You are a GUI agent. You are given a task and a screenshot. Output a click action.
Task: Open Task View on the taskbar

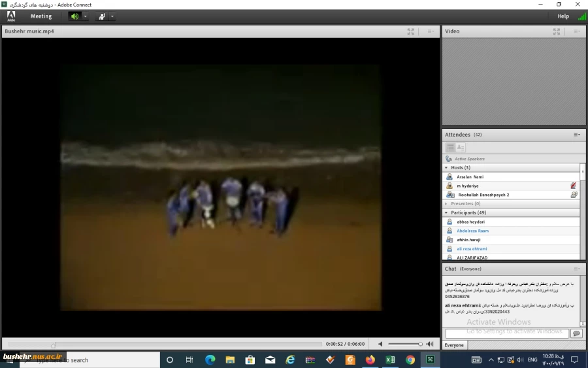point(189,360)
